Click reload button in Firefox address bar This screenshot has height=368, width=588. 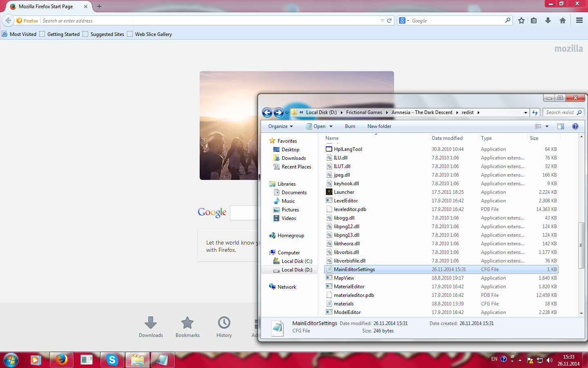(x=390, y=20)
